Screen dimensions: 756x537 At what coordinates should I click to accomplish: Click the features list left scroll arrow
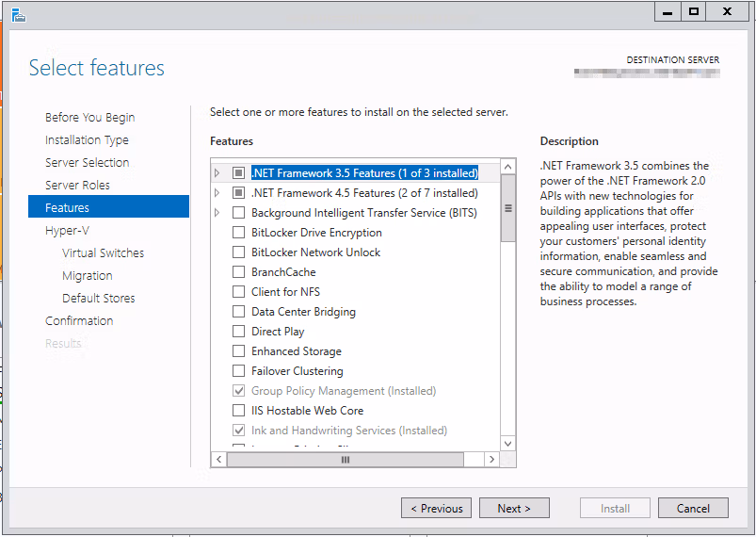coord(219,460)
